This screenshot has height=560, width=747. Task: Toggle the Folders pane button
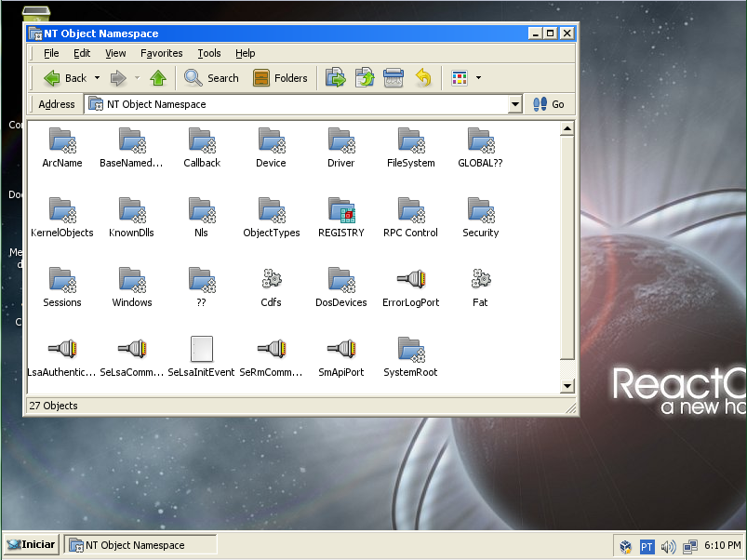pyautogui.click(x=280, y=78)
